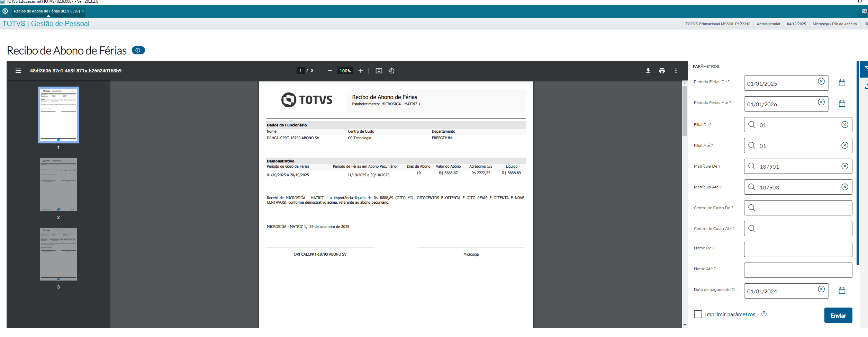Open lookup search for Matrícula De

pyautogui.click(x=752, y=166)
